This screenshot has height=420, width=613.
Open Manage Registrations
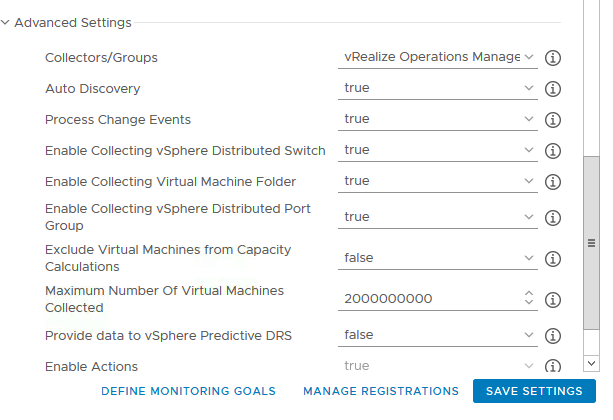380,392
